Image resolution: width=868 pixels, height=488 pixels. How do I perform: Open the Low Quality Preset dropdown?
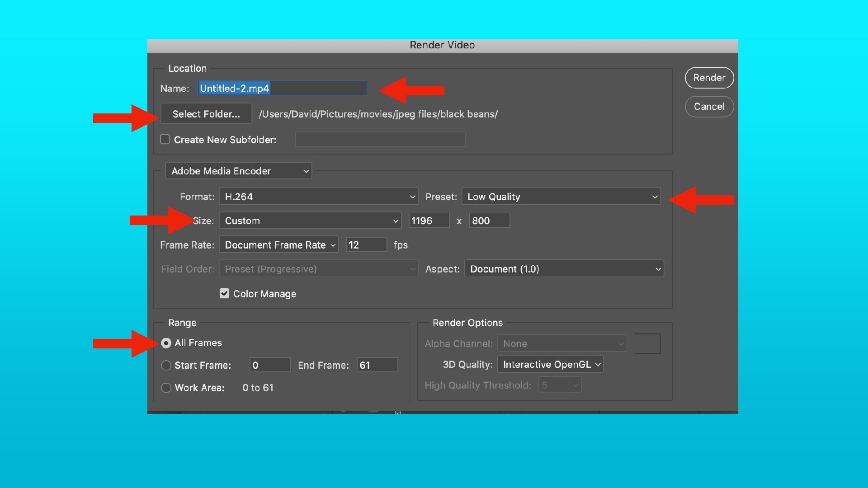561,197
